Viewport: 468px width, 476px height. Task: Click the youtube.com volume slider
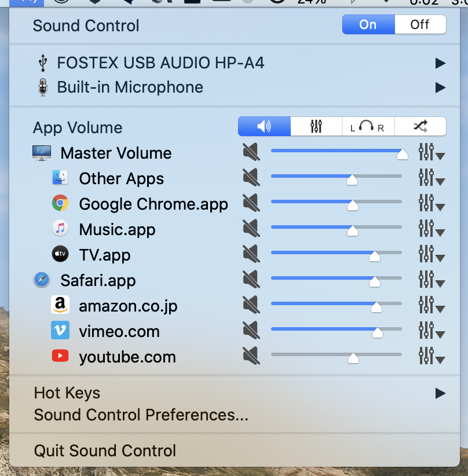[x=337, y=357]
